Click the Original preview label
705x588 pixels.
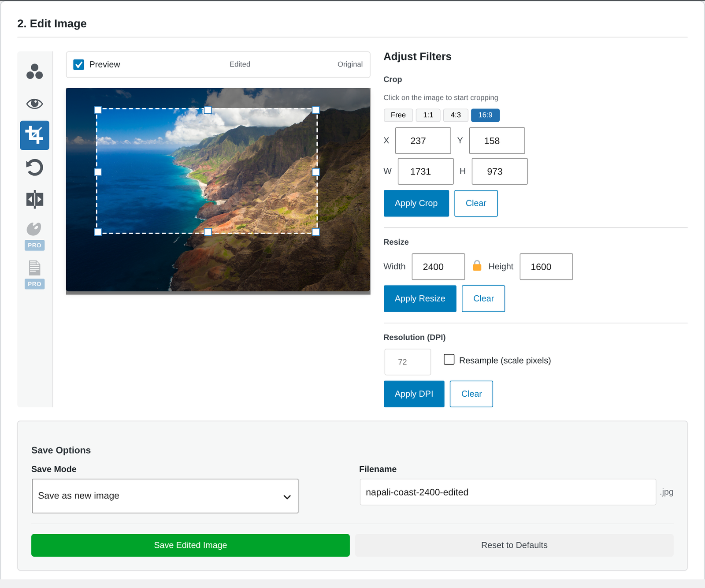tap(350, 64)
